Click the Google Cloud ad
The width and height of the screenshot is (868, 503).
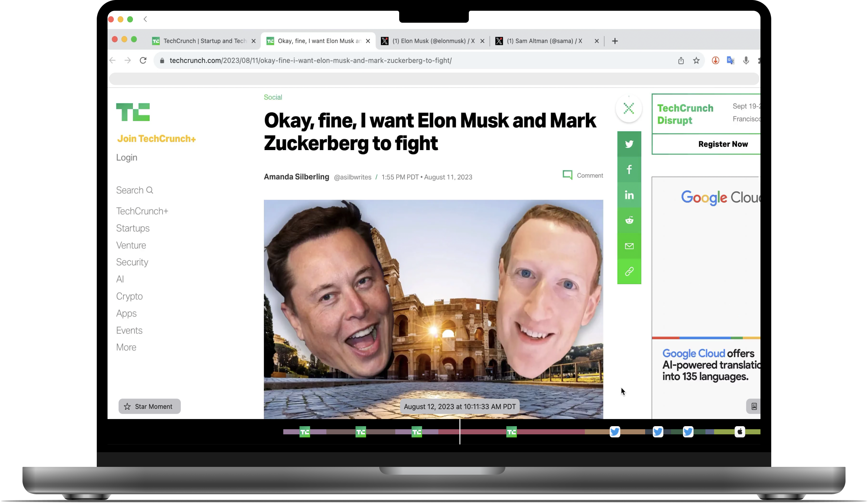[706, 298]
